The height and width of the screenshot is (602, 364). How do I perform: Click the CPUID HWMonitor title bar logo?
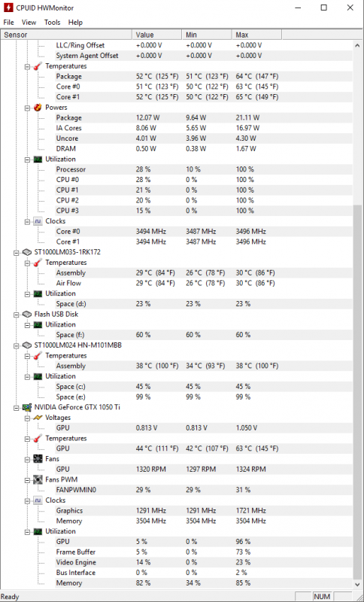point(8,8)
